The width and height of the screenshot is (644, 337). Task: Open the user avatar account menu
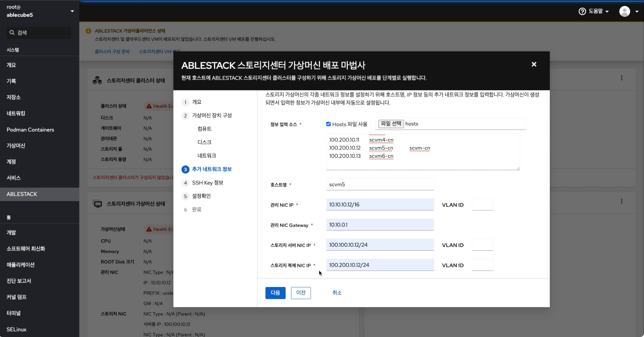point(629,11)
